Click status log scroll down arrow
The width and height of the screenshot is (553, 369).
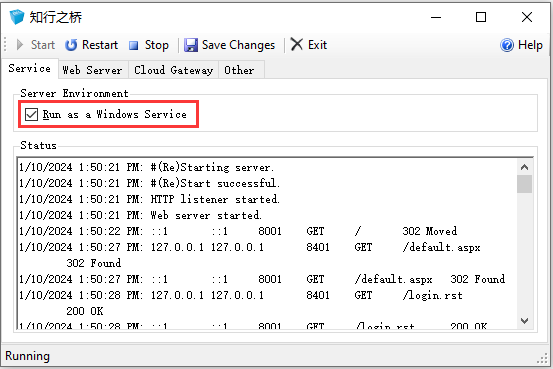(x=524, y=321)
